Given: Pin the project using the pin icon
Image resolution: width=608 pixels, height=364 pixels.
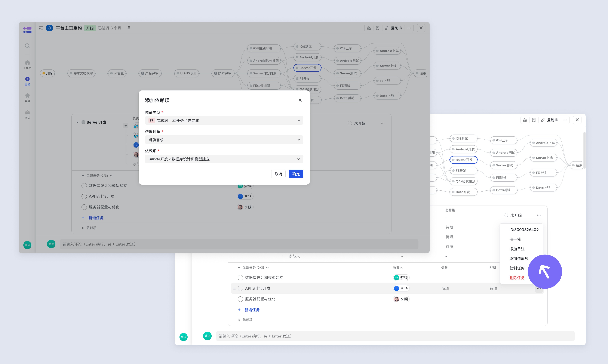Looking at the screenshot, I should [129, 28].
